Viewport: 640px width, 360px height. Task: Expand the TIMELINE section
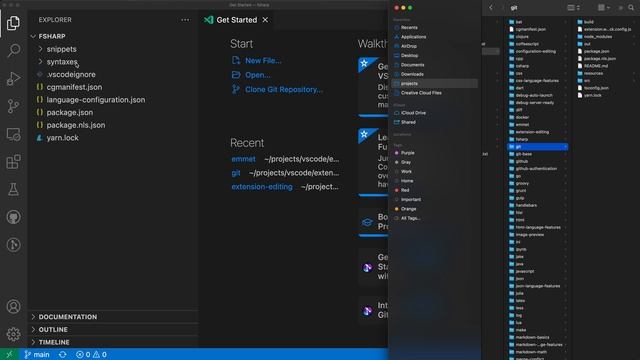tap(54, 342)
